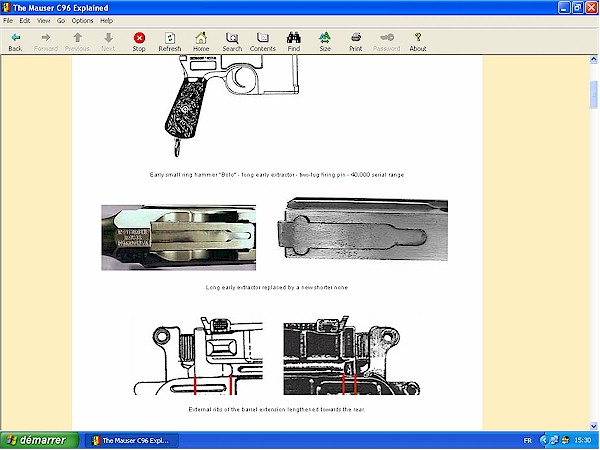This screenshot has height=450, width=600.
Task: Click the FR language indicator
Action: click(x=528, y=441)
